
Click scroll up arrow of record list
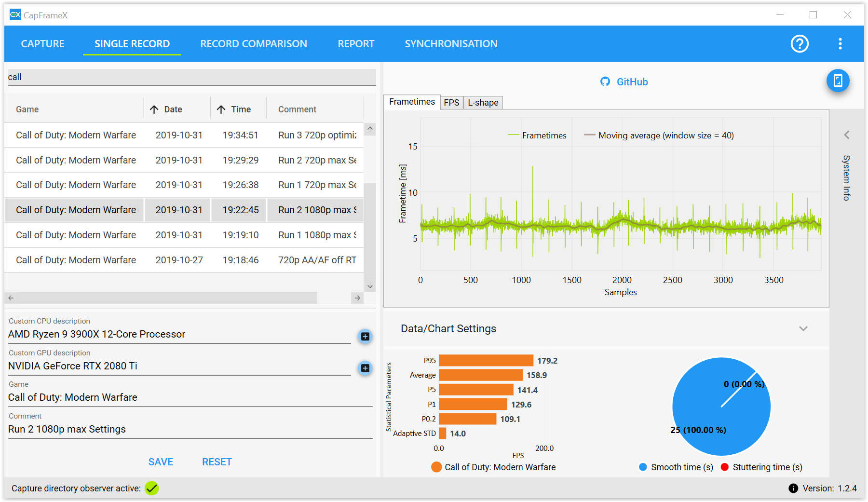(370, 129)
